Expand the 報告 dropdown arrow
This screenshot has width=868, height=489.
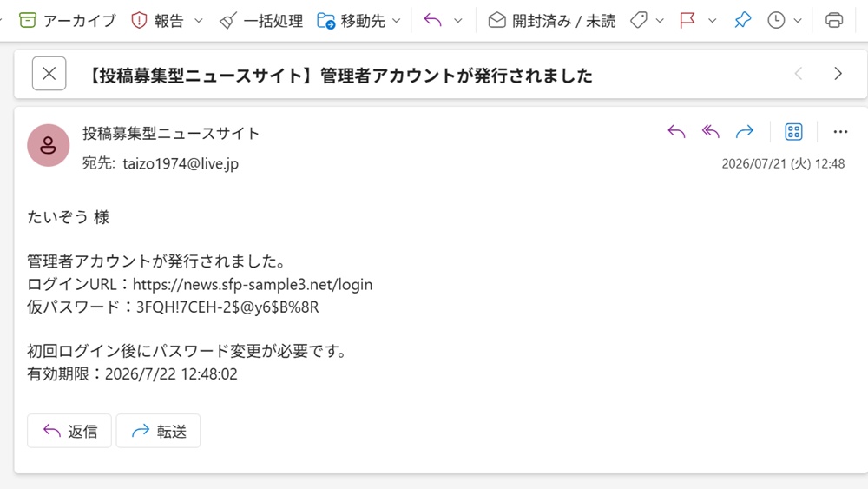click(199, 21)
